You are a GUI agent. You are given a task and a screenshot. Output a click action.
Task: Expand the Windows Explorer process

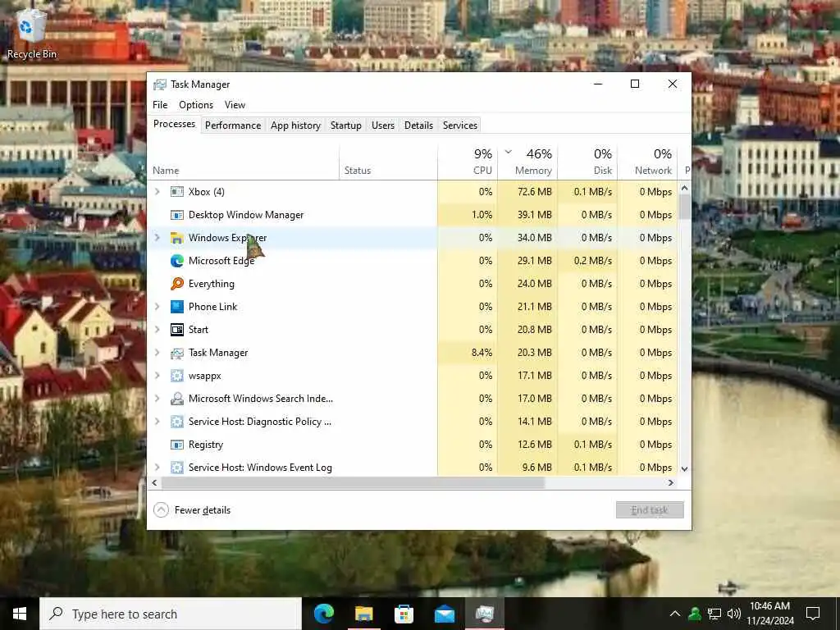(x=157, y=237)
